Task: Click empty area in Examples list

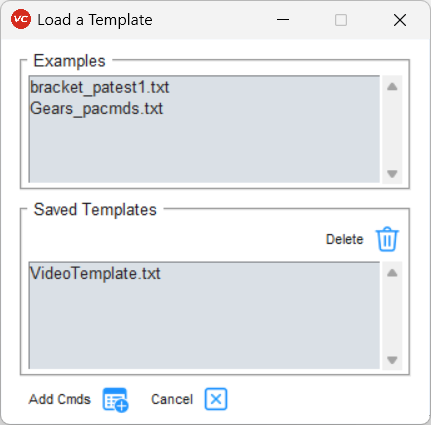Action: [204, 150]
